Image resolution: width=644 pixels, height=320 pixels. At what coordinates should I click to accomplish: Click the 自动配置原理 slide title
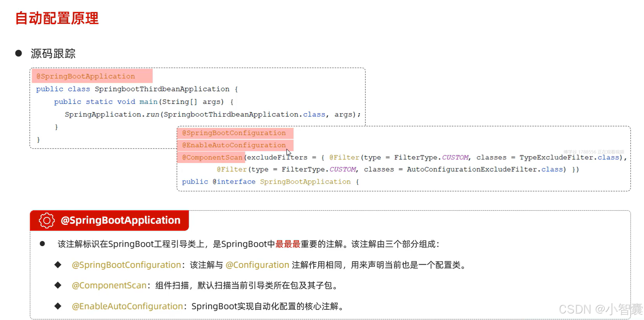tap(57, 18)
